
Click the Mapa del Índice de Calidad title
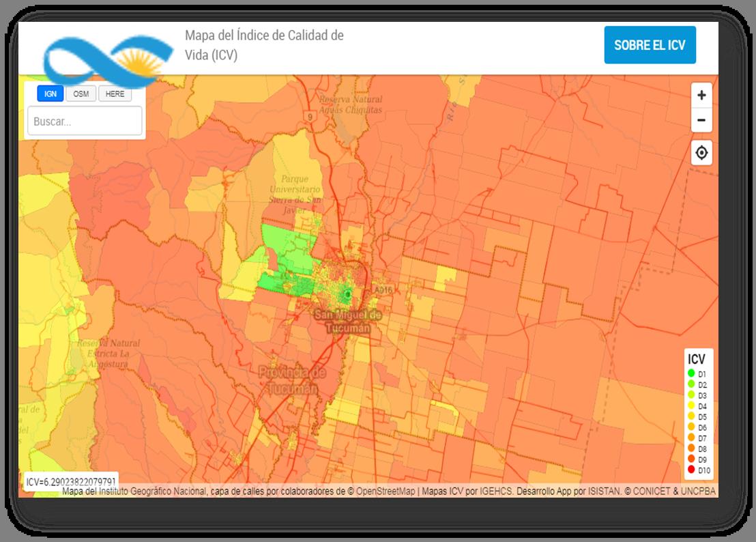coord(264,45)
